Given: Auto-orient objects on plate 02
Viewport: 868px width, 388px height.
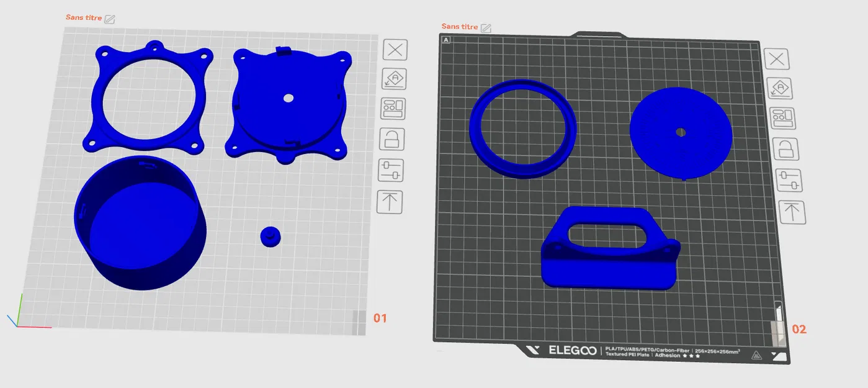Looking at the screenshot, I should pyautogui.click(x=780, y=89).
